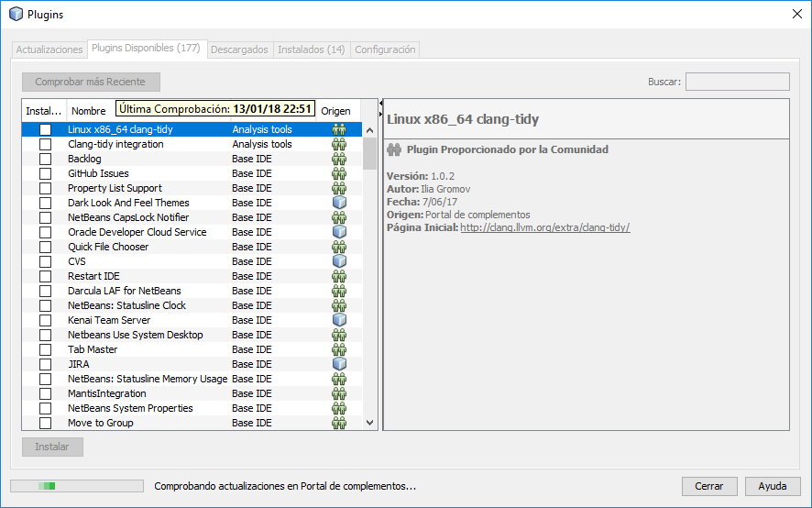Viewport: 812px width, 508px height.
Task: Collapse the plugin list with the splitter arrow
Action: point(381,105)
